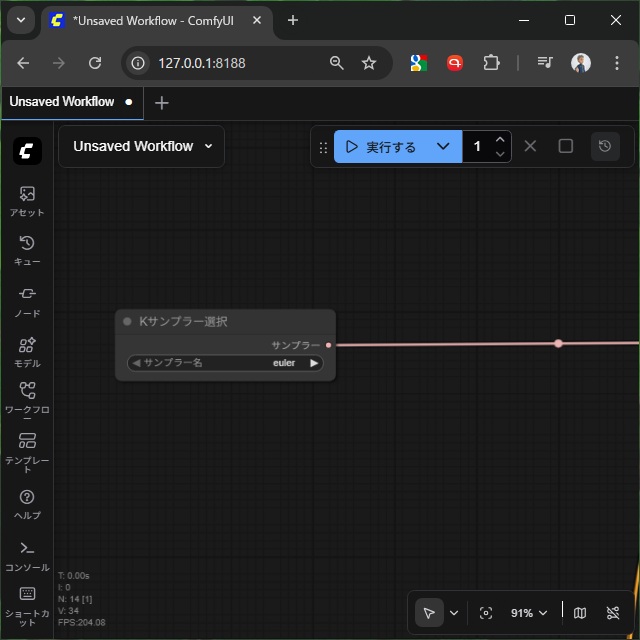Toggle link visibility icon in bottom toolbar
Viewport: 640px width, 640px height.
click(x=613, y=613)
